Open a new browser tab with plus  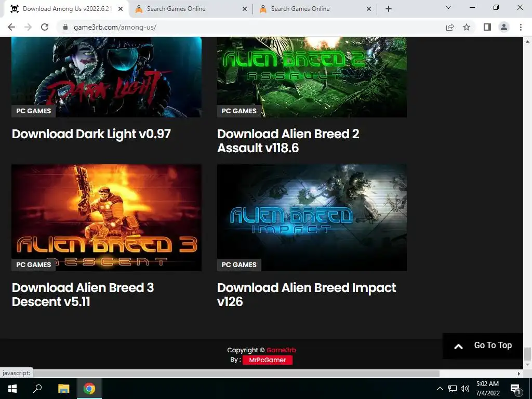point(389,9)
